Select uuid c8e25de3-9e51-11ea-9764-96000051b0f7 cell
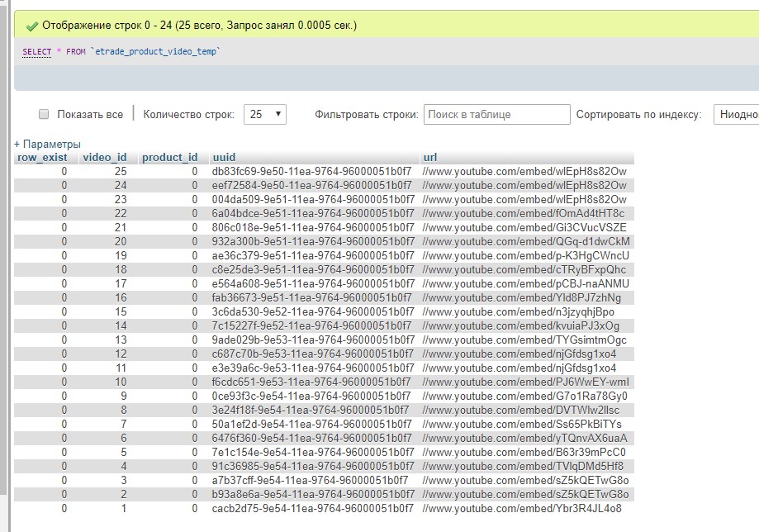The image size is (759, 532). (313, 269)
